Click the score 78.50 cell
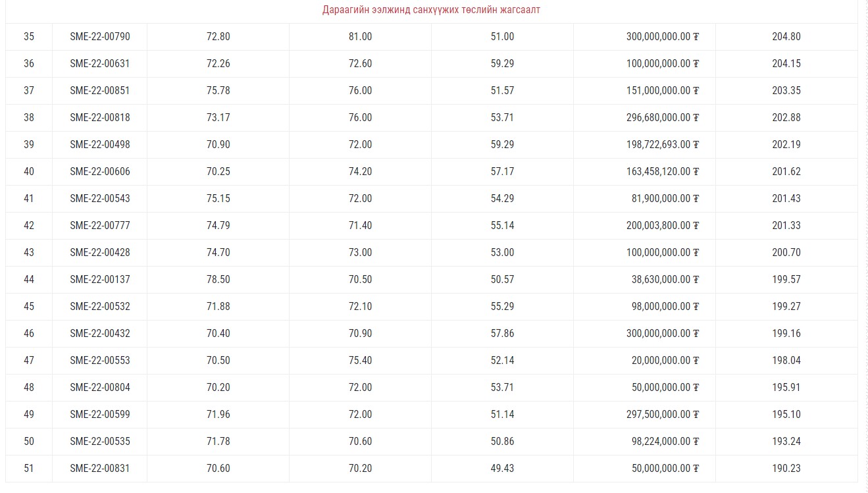 [218, 280]
